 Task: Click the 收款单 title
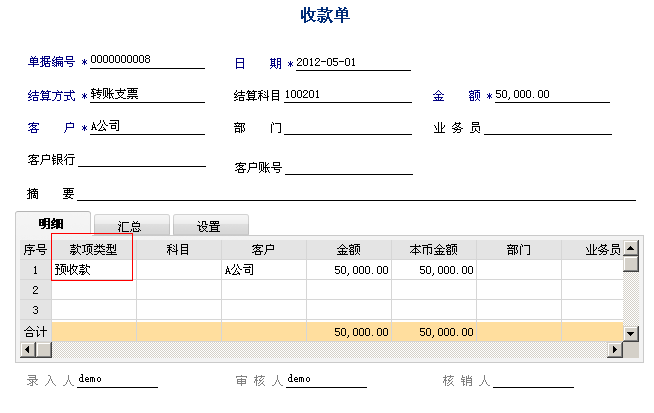325,15
